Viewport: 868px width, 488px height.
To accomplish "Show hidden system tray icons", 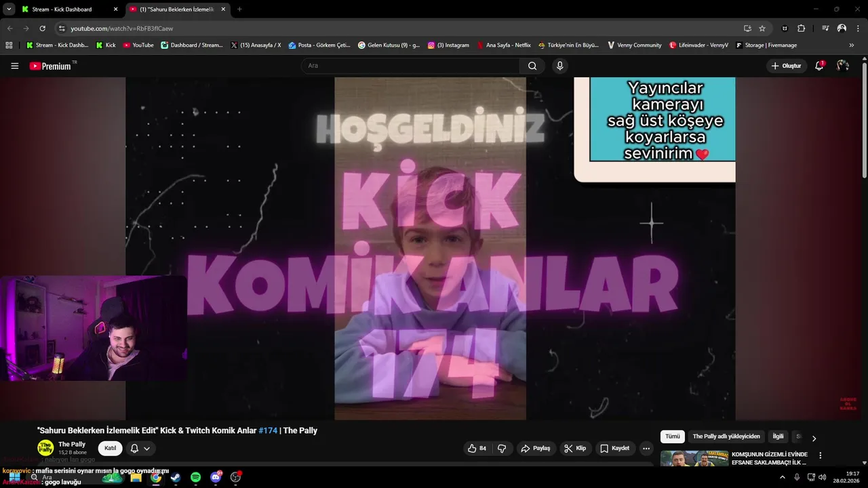I will (x=783, y=477).
